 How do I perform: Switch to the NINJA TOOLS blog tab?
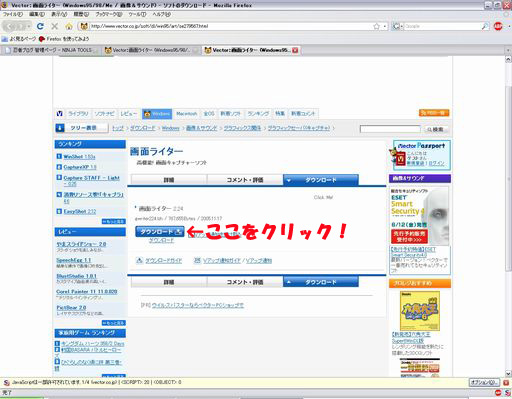pos(51,50)
